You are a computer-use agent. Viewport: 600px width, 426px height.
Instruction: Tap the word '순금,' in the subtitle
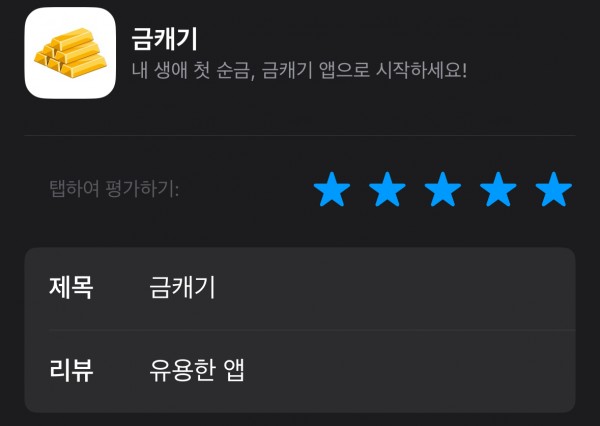click(235, 71)
